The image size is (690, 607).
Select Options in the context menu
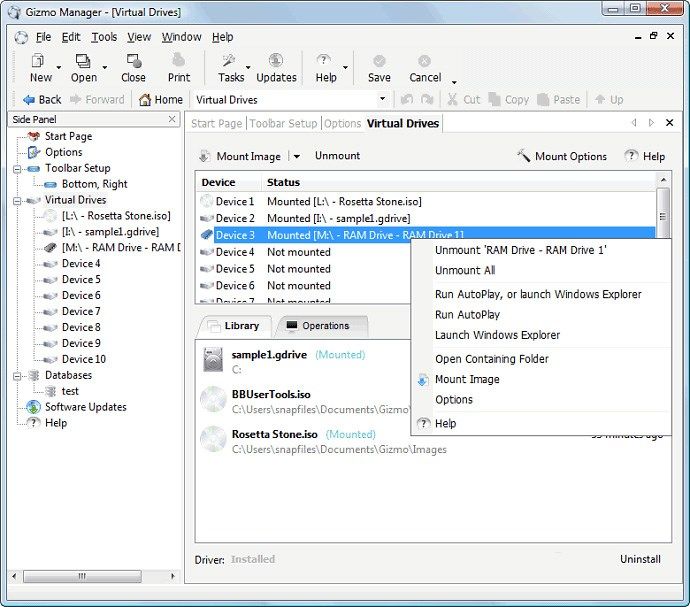coord(454,400)
